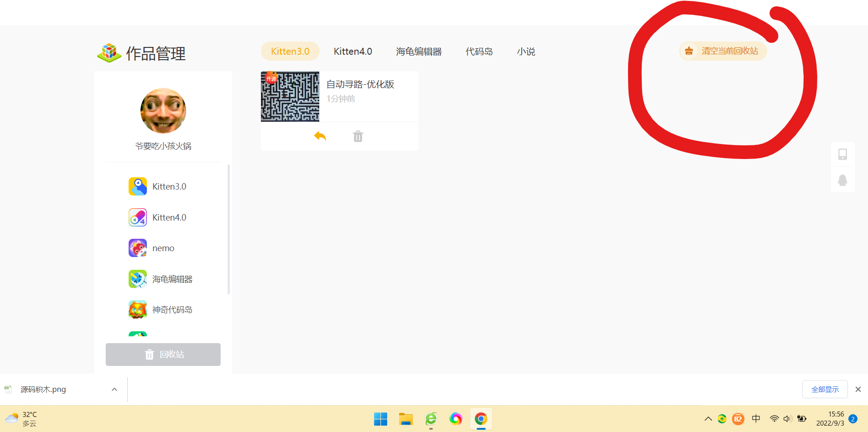
Task: Click the 1分钟前 timestamp text
Action: click(341, 98)
